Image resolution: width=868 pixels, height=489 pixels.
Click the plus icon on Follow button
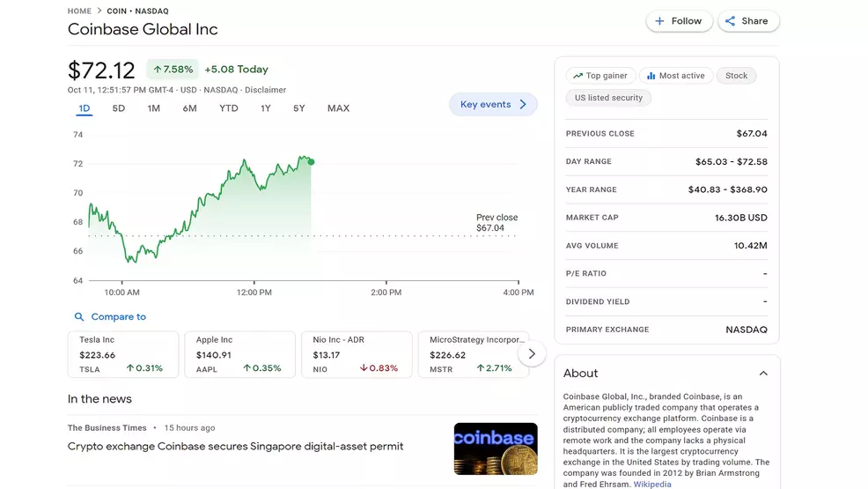coord(659,21)
